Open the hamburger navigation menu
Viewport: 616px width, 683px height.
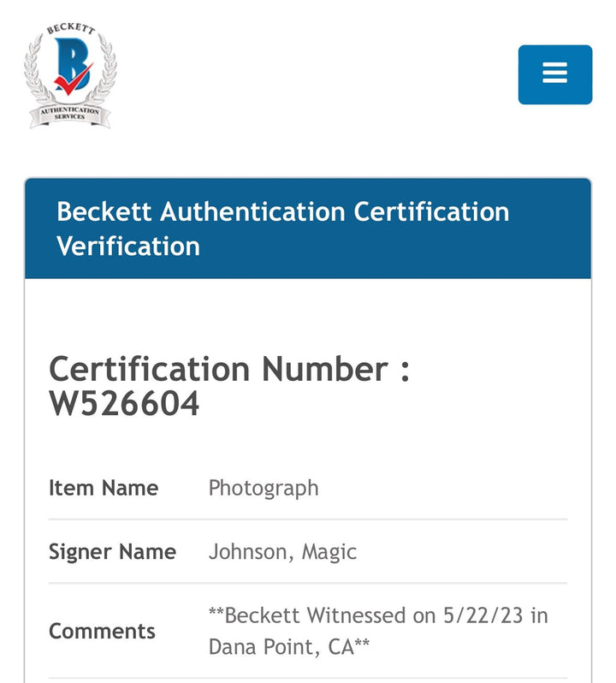coord(555,74)
